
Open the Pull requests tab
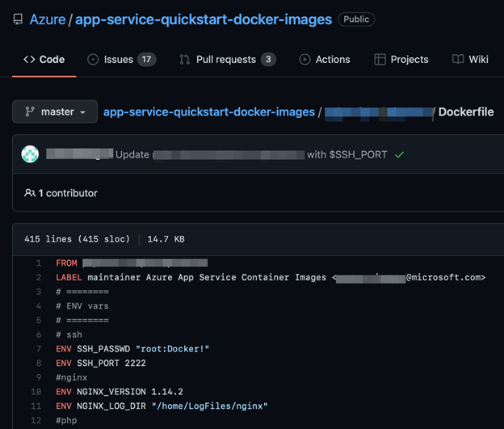click(227, 59)
